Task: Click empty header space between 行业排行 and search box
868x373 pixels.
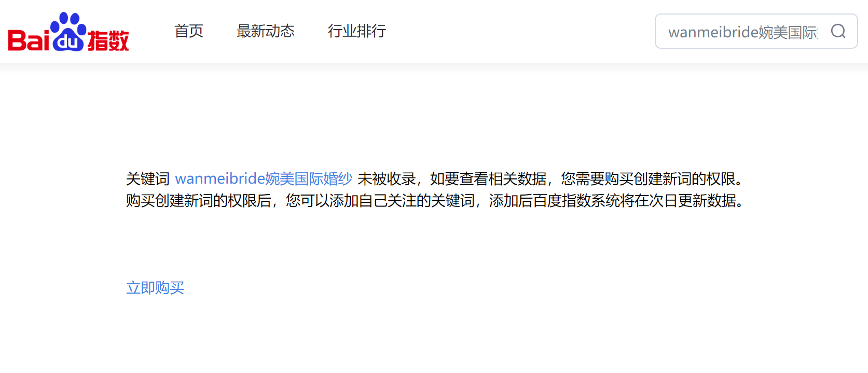Action: click(519, 31)
